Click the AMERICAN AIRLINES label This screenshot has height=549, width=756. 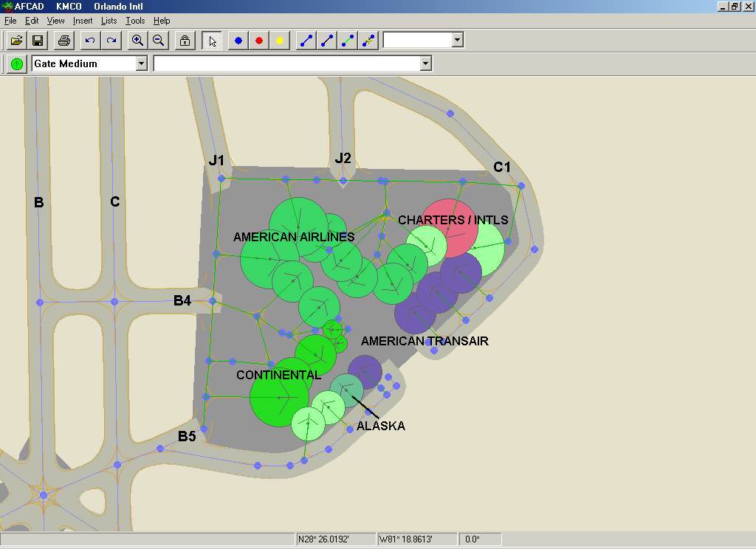click(294, 237)
